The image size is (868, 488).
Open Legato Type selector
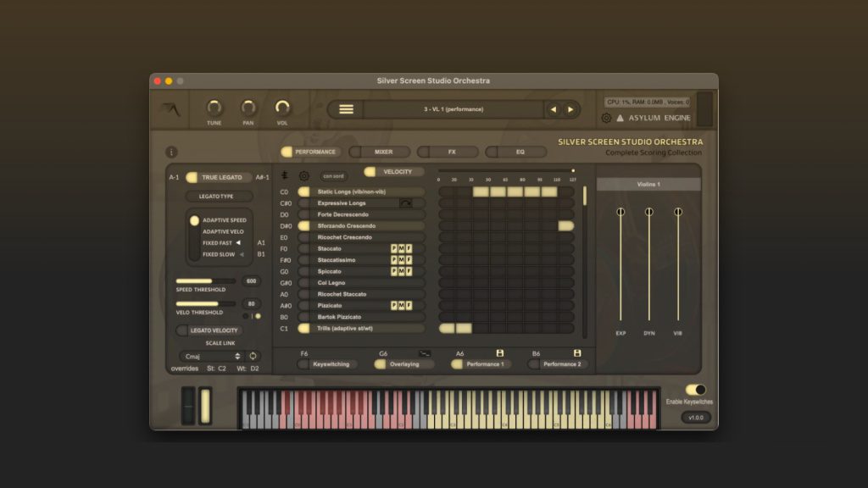220,197
